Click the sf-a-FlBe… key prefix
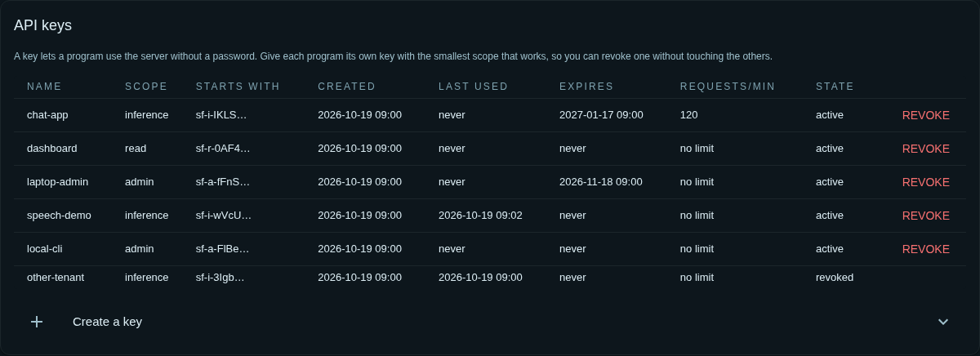Screen dimensions: 980x356 223,249
